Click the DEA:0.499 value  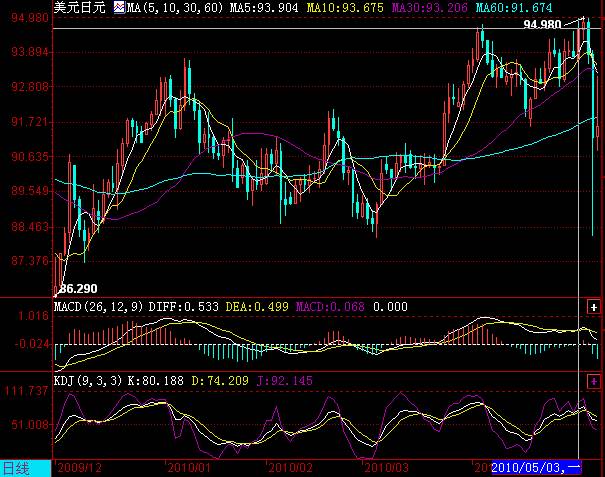(257, 307)
